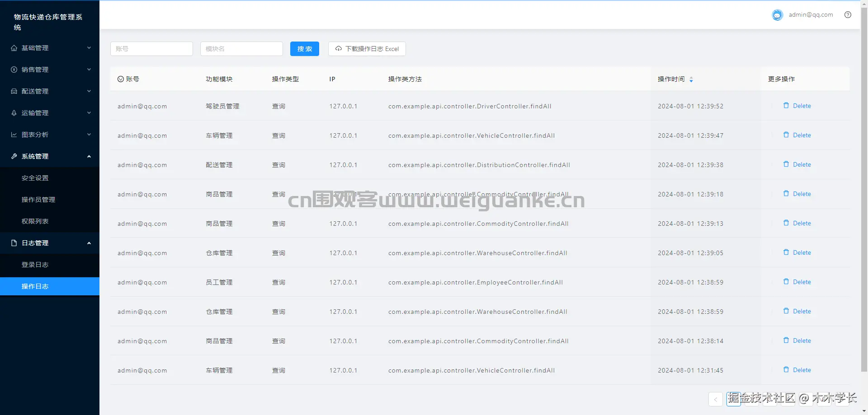Click the smiley icon in 账号 header
This screenshot has height=415, width=868.
click(x=121, y=79)
